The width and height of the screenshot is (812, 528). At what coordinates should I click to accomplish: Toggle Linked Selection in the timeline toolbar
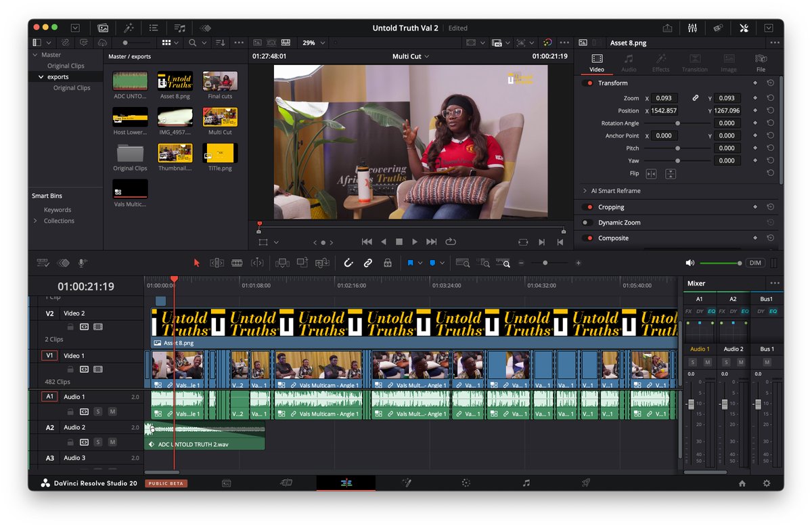coord(369,263)
